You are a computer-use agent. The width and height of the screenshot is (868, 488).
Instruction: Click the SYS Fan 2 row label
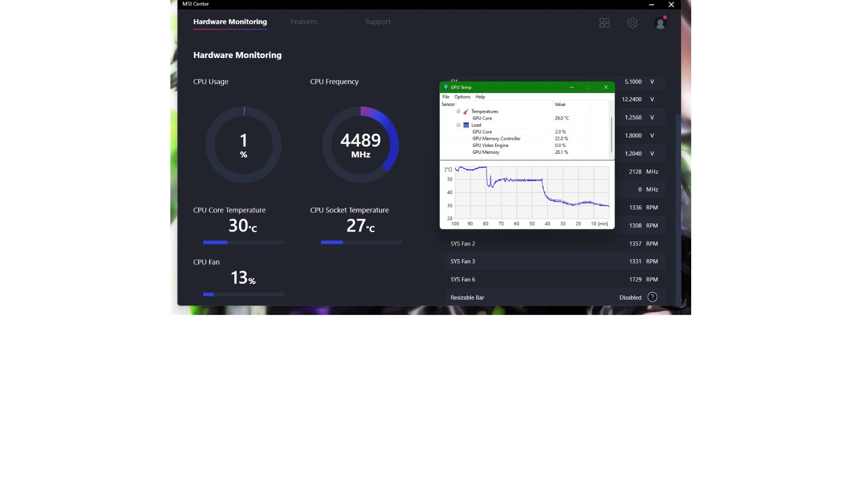pos(463,244)
